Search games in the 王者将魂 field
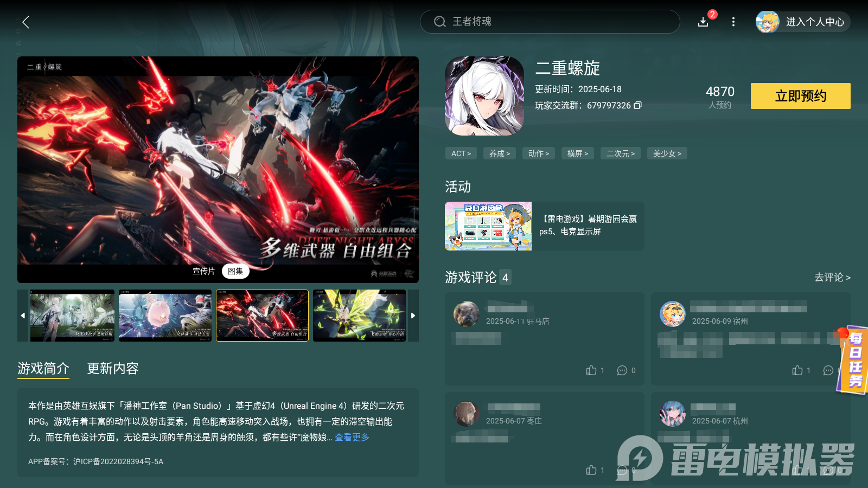 (x=550, y=22)
